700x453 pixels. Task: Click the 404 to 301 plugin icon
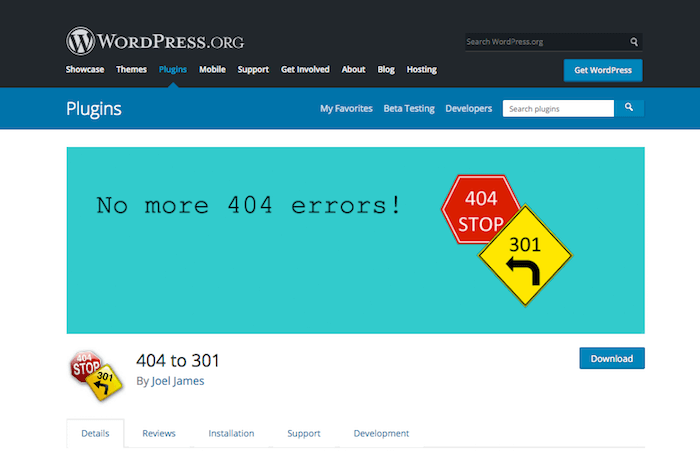pyautogui.click(x=96, y=376)
